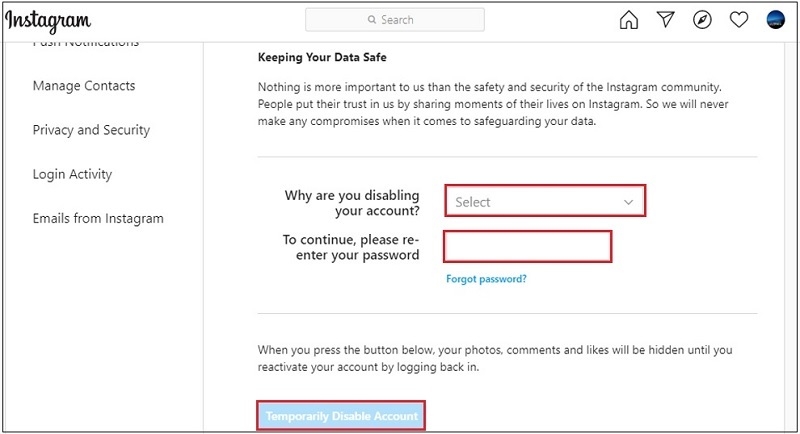The height and width of the screenshot is (434, 800).
Task: Click the magnifier icon in search bar
Action: 373,20
